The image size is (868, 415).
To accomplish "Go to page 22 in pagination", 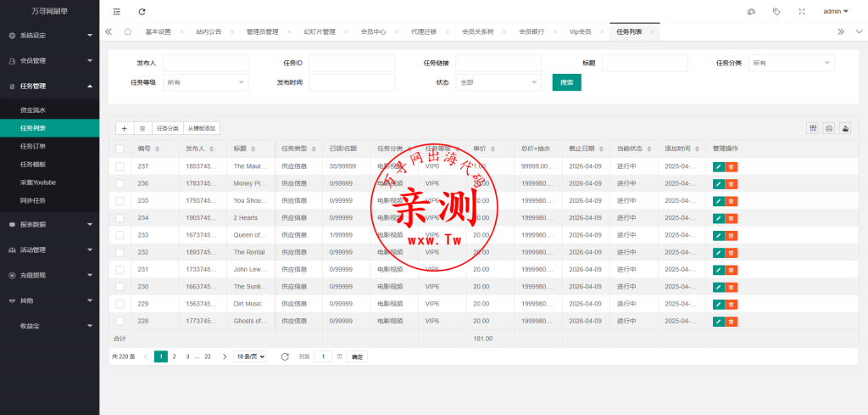I will point(208,356).
